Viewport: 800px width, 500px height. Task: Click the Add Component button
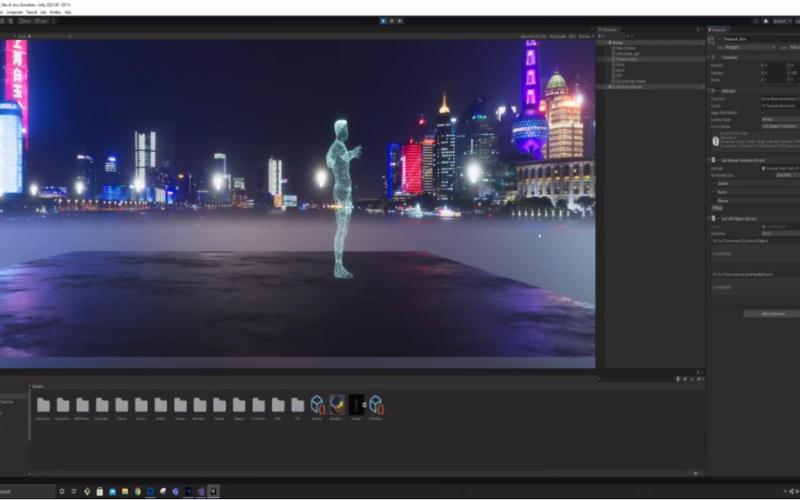771,313
